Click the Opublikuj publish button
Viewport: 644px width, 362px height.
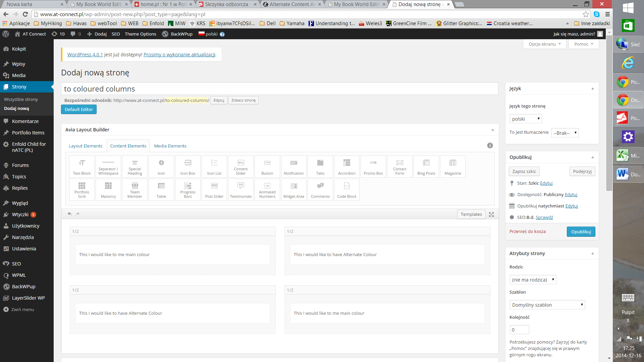pyautogui.click(x=581, y=232)
